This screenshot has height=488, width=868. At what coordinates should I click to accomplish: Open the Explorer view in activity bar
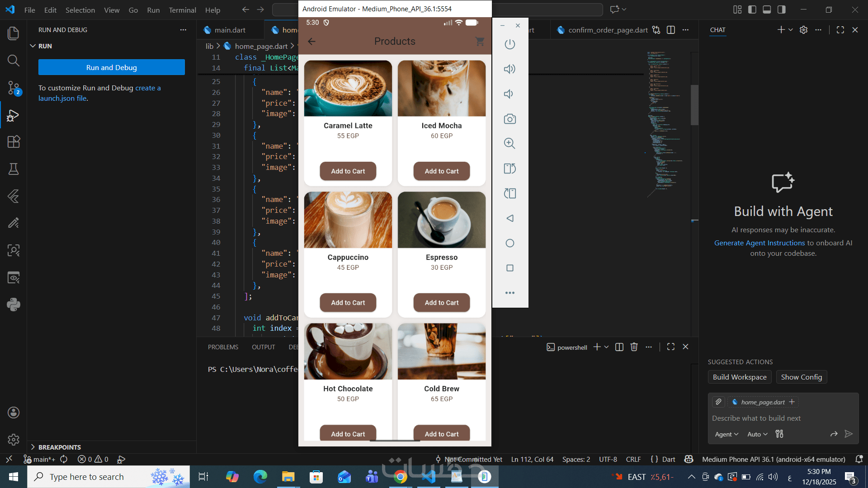click(14, 33)
